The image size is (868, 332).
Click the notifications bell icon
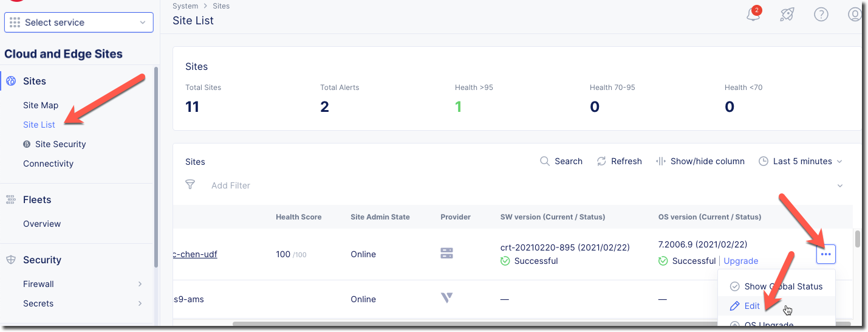753,15
